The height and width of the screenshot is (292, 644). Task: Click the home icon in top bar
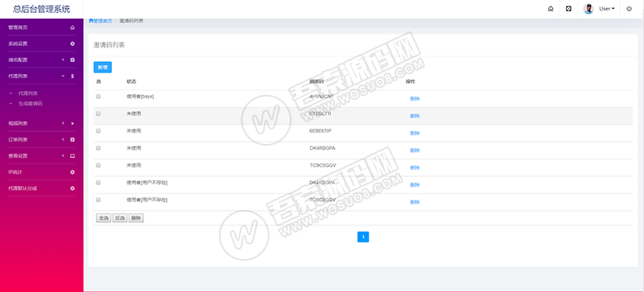click(551, 9)
